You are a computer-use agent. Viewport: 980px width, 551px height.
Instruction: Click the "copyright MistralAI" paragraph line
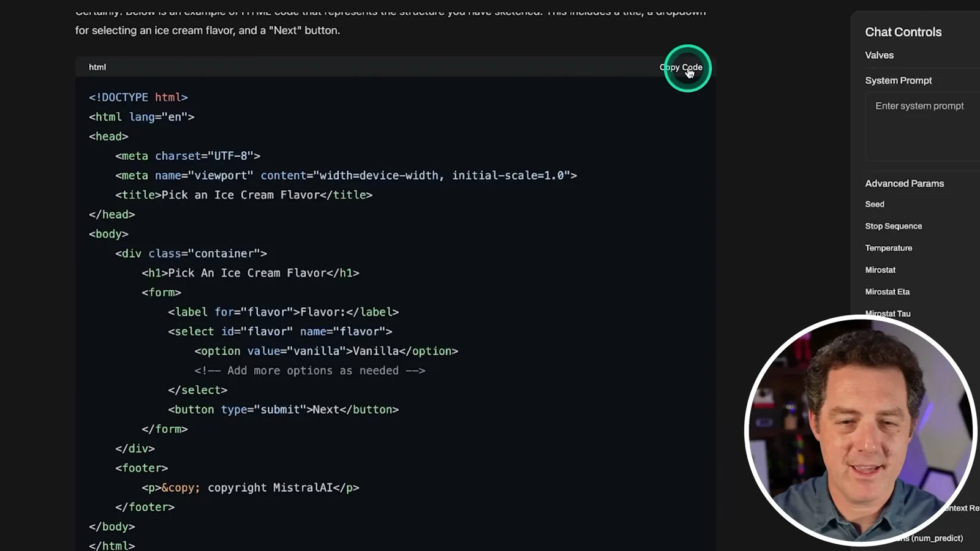tap(251, 488)
